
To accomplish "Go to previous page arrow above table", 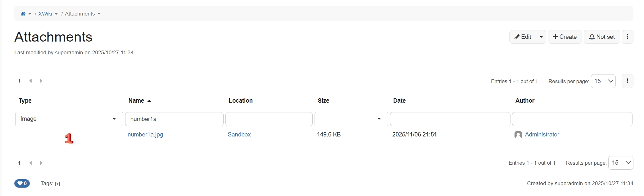I will click(x=30, y=81).
